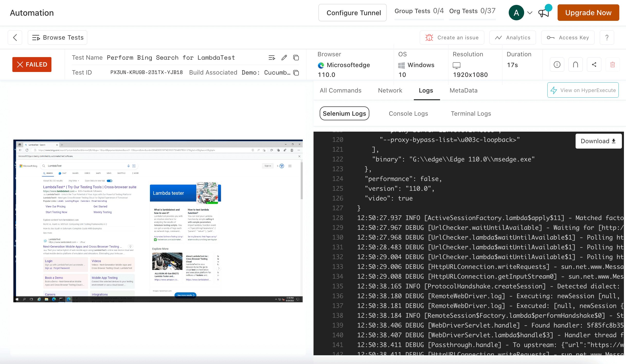This screenshot has height=364, width=626.
Task: Click the edit pencil icon beside test name
Action: click(284, 58)
